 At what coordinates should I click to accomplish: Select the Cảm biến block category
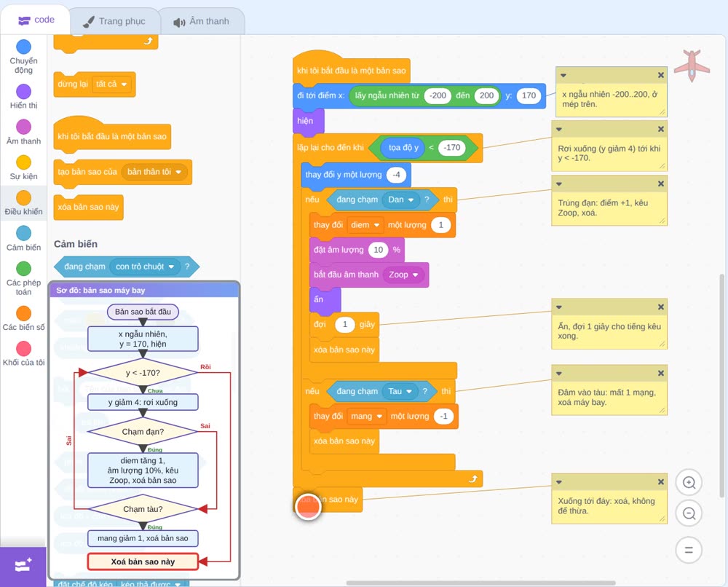point(23,239)
